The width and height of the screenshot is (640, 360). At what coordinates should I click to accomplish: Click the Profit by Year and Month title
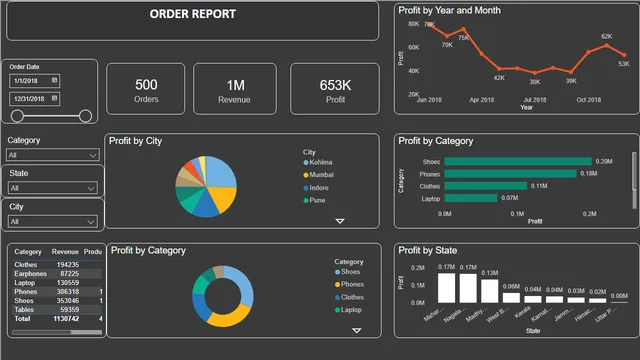[x=449, y=11]
